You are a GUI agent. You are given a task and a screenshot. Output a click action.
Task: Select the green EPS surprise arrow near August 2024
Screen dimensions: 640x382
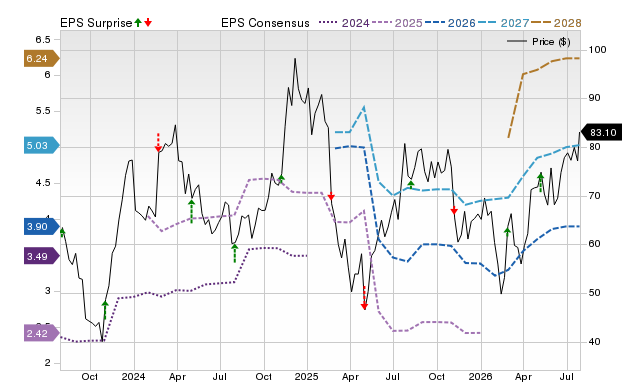[x=234, y=253]
